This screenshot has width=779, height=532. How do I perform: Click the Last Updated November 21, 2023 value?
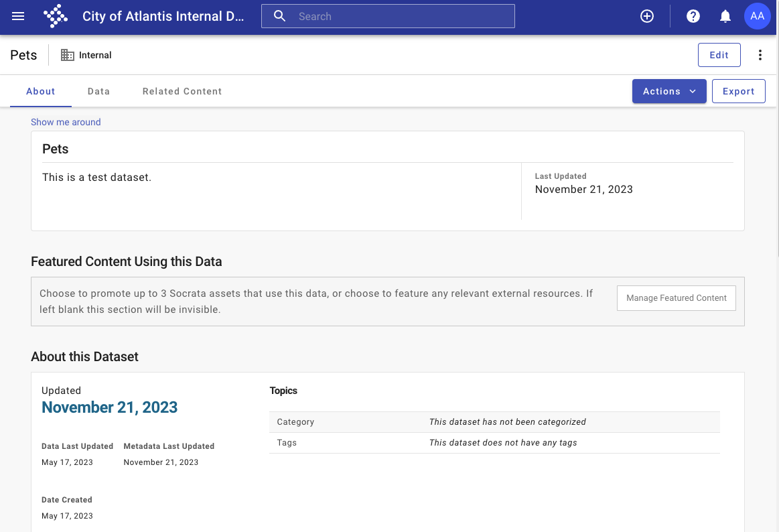(x=584, y=189)
